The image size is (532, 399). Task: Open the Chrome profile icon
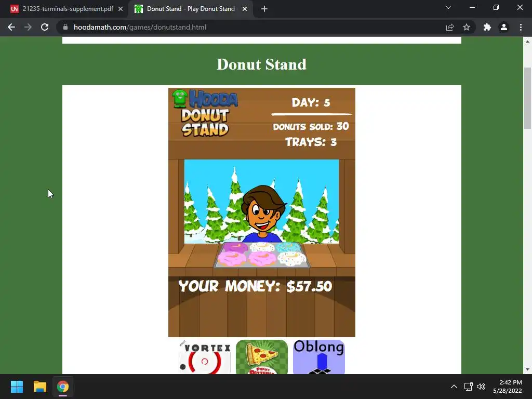[504, 27]
